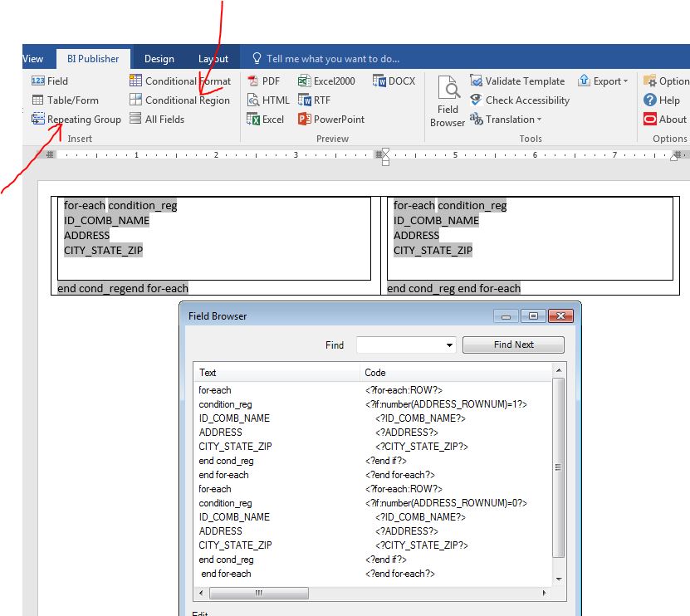Open BI Publisher Options
The height and width of the screenshot is (616, 690).
666,81
